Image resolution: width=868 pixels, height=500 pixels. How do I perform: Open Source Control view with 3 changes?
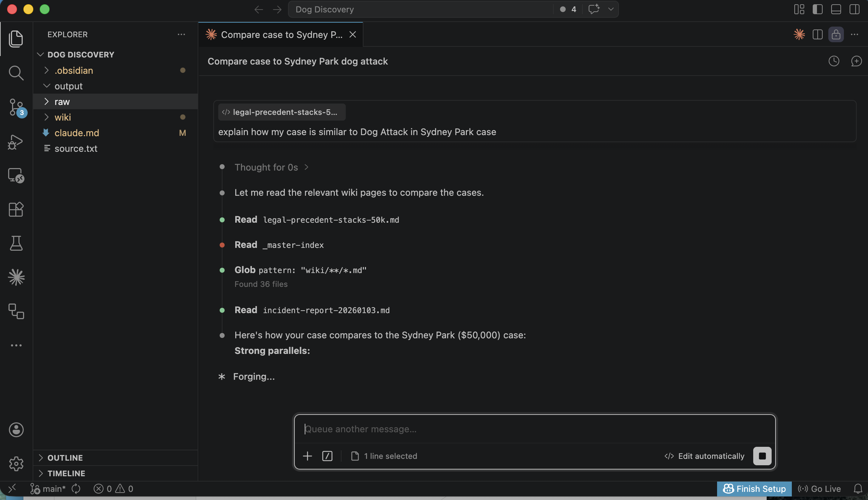pos(16,107)
